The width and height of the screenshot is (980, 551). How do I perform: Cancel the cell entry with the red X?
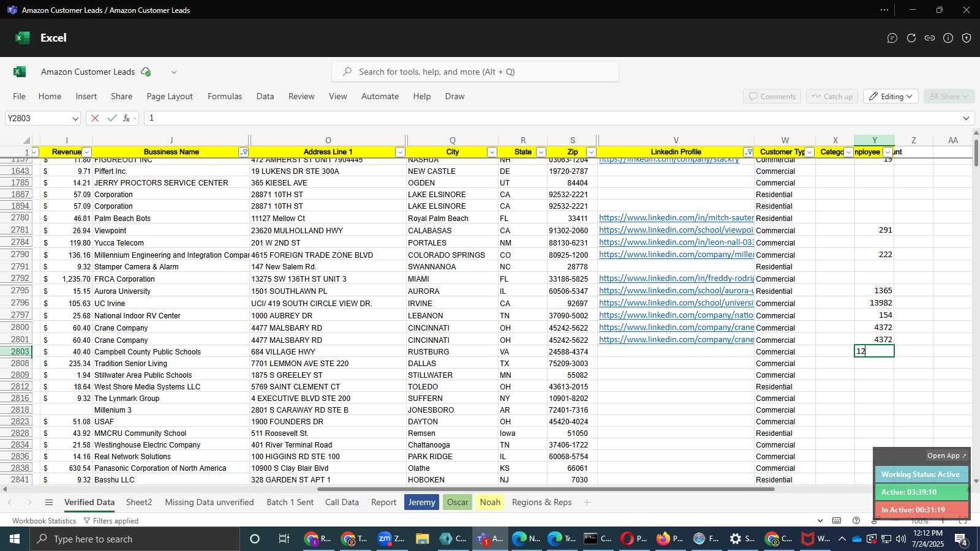click(95, 118)
